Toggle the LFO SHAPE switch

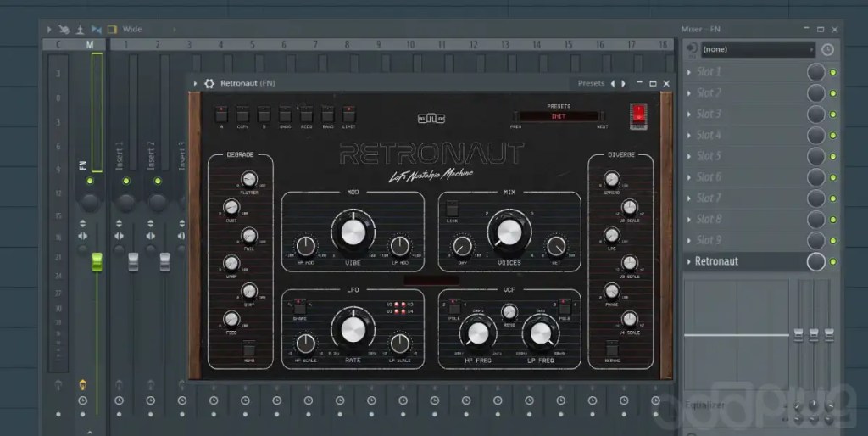pyautogui.click(x=299, y=307)
